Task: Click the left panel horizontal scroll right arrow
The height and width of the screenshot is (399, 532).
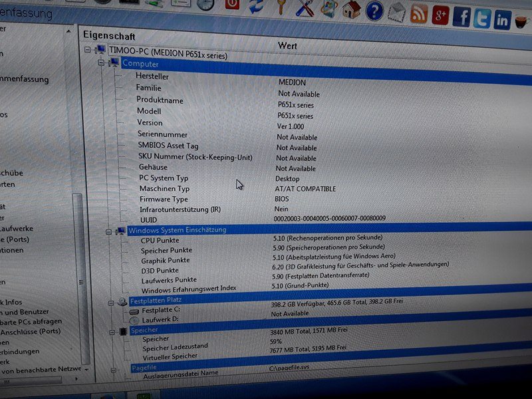Action: 76,378
